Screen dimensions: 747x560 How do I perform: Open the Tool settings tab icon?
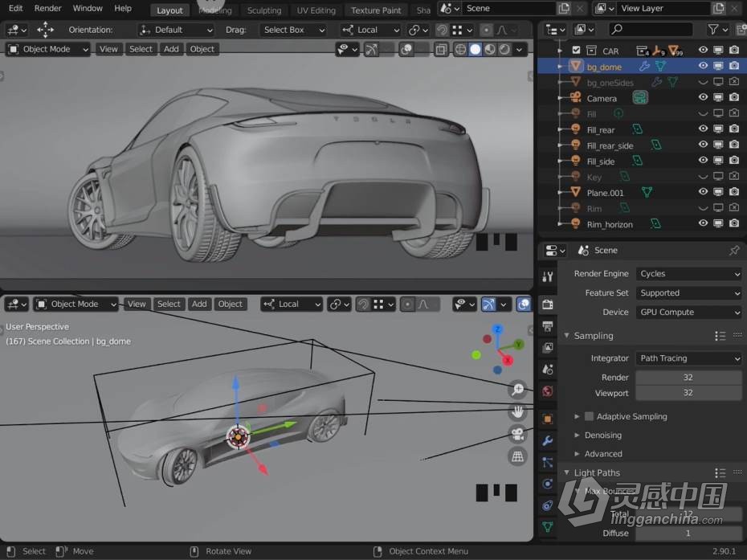point(547,276)
